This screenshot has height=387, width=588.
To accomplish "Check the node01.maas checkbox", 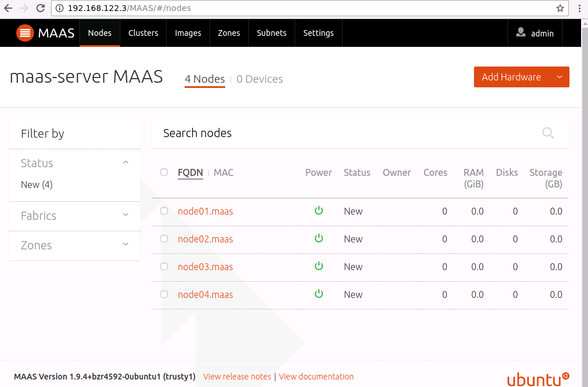I will pos(164,211).
